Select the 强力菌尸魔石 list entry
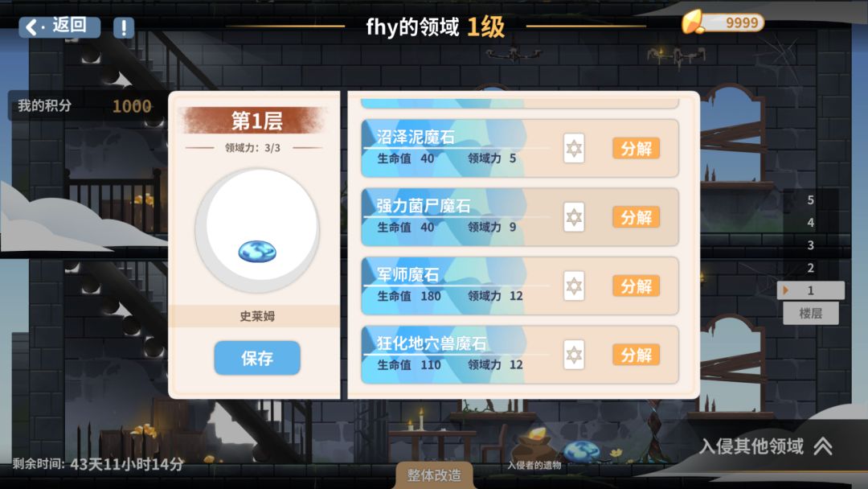868x489 pixels. point(520,217)
